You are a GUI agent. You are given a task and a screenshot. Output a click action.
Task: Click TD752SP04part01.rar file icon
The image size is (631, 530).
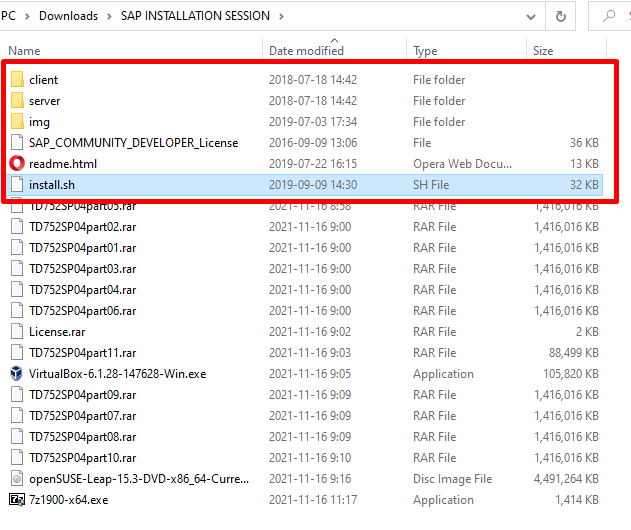click(x=17, y=247)
